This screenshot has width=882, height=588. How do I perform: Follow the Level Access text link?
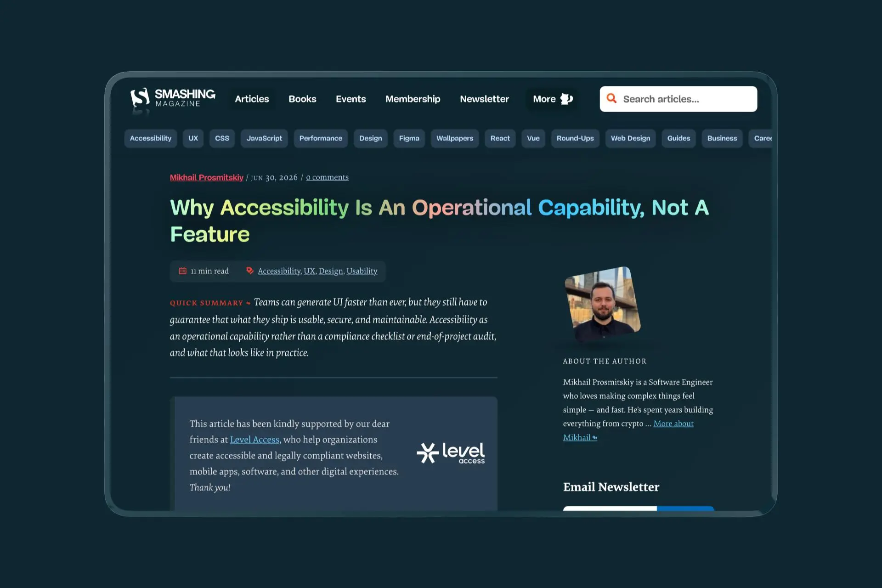point(254,440)
